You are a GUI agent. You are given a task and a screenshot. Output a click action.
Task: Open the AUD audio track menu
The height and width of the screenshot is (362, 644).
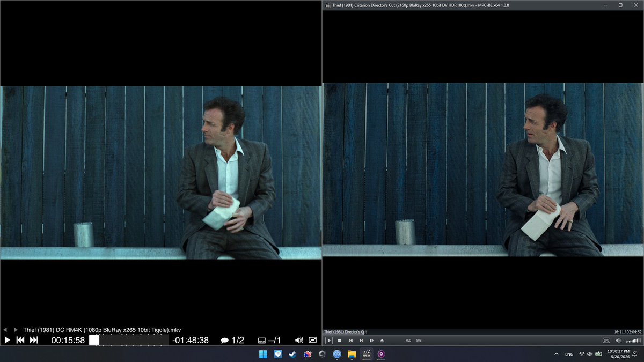coord(408,340)
